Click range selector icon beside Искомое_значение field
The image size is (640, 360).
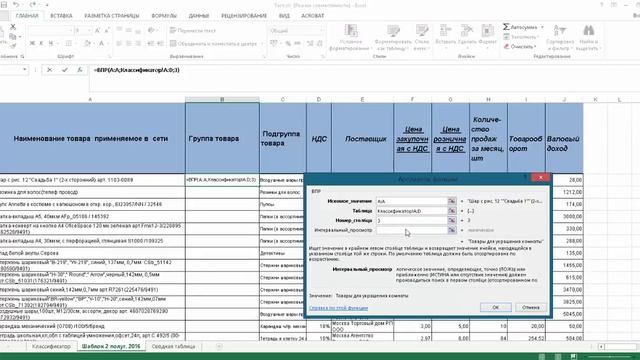(452, 201)
